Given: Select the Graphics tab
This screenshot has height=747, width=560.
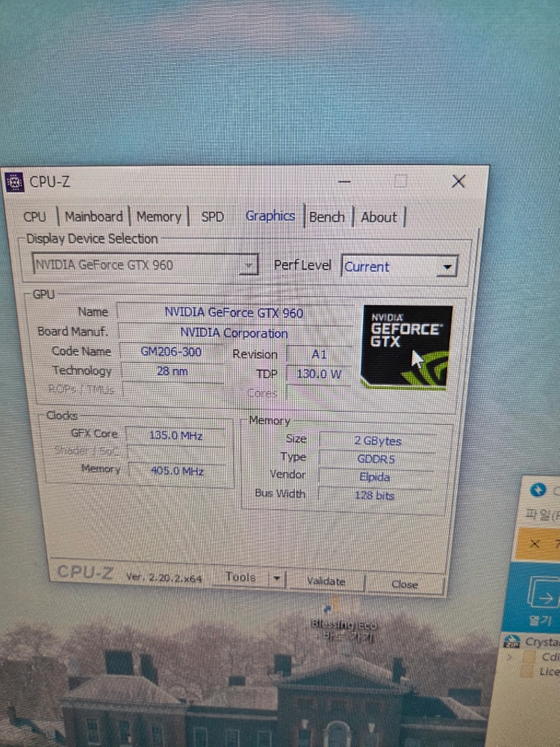Looking at the screenshot, I should coord(270,217).
